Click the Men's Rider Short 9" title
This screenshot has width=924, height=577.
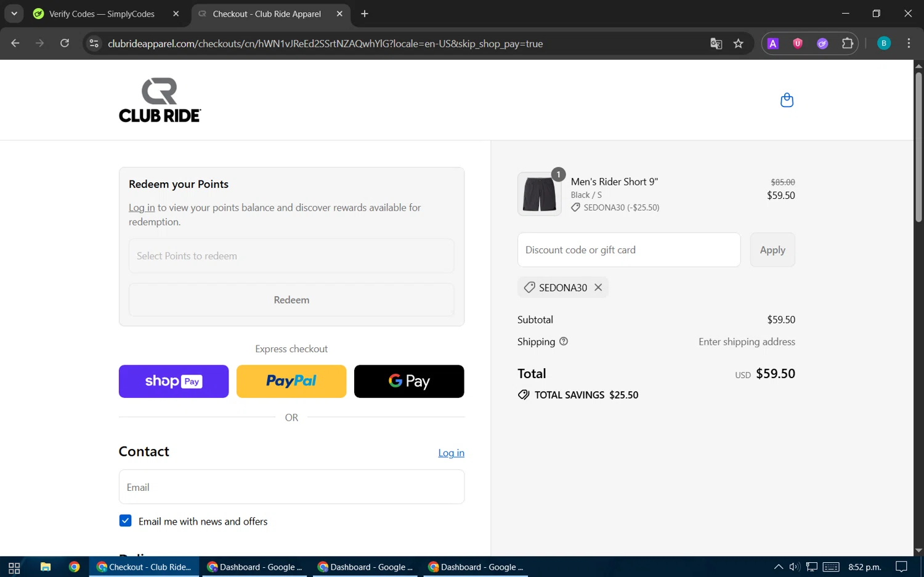point(614,182)
